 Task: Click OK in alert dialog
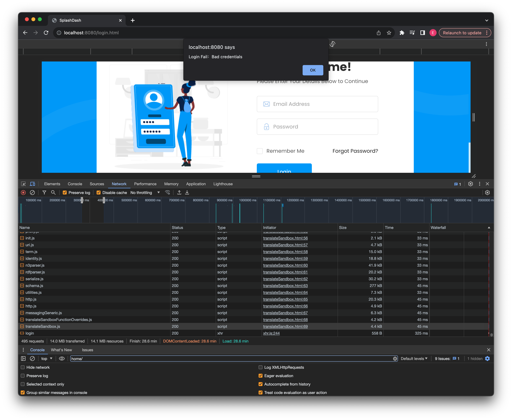click(313, 70)
